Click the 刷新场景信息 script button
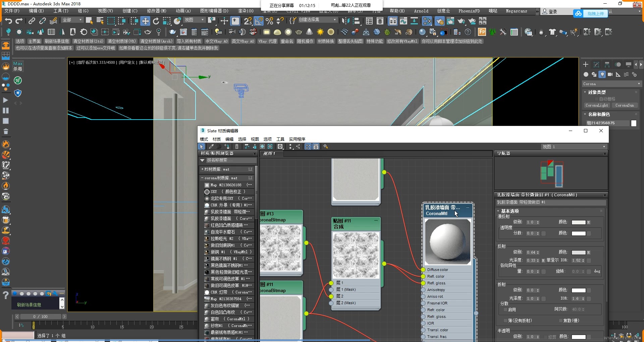The width and height of the screenshot is (644, 342). pyautogui.click(x=57, y=41)
